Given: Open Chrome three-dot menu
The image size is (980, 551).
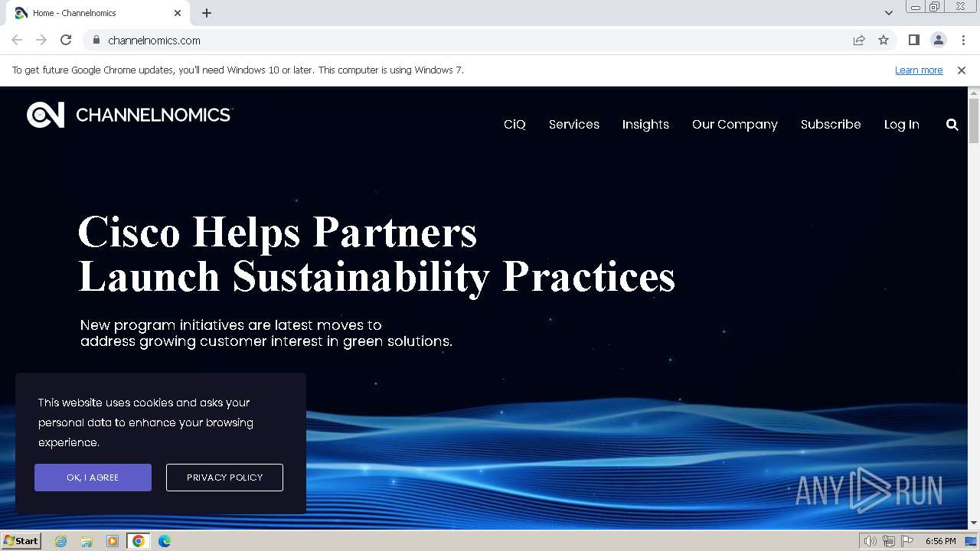Looking at the screenshot, I should [963, 40].
